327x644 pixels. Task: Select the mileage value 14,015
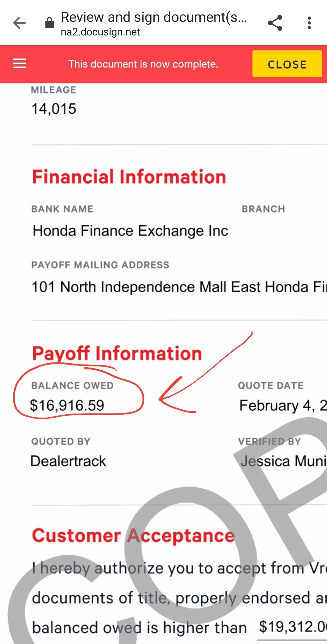point(54,109)
